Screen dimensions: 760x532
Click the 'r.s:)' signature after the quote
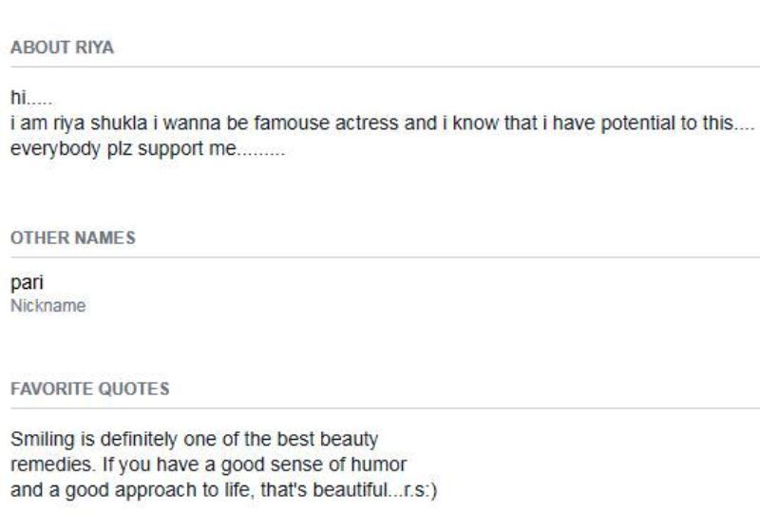pyautogui.click(x=420, y=490)
